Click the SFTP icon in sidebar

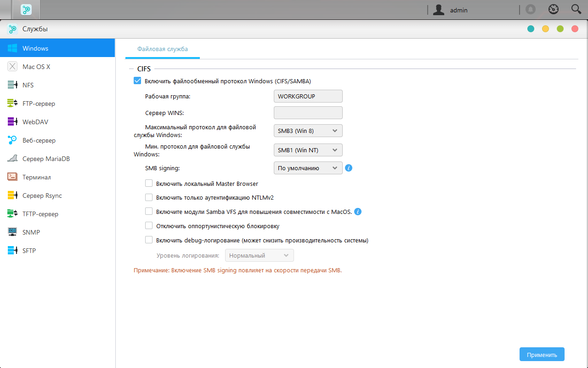tap(12, 251)
